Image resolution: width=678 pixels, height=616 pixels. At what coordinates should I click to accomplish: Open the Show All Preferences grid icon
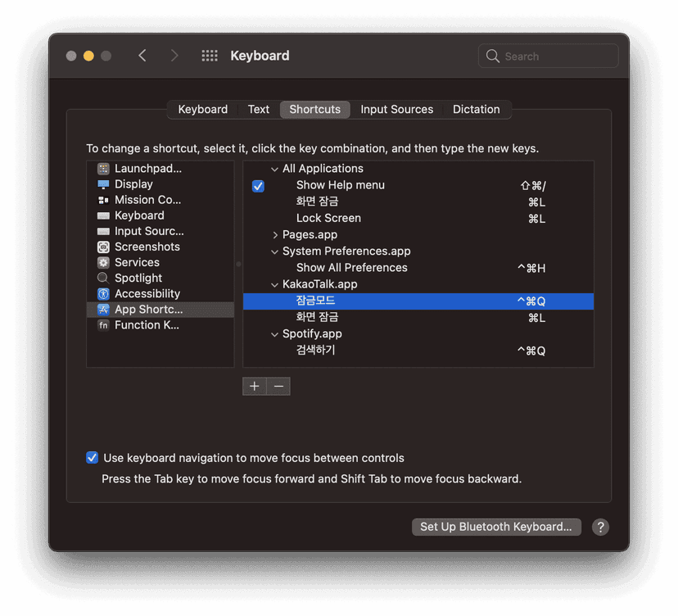pos(209,55)
